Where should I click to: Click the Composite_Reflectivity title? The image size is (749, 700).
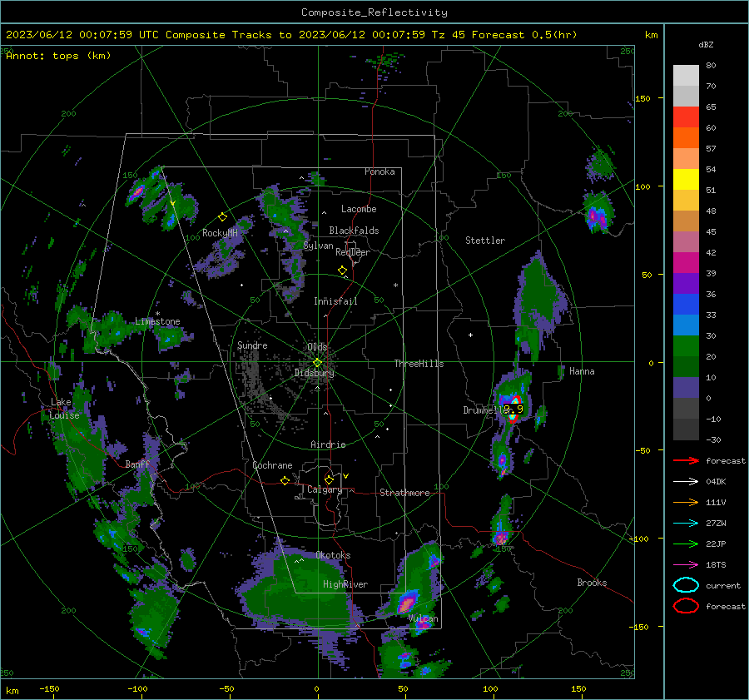374,12
